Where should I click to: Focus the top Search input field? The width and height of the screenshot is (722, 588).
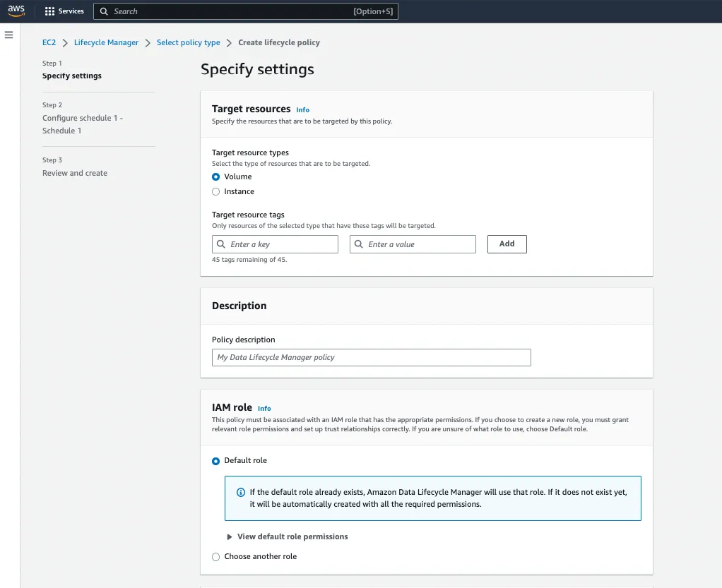[x=245, y=11]
